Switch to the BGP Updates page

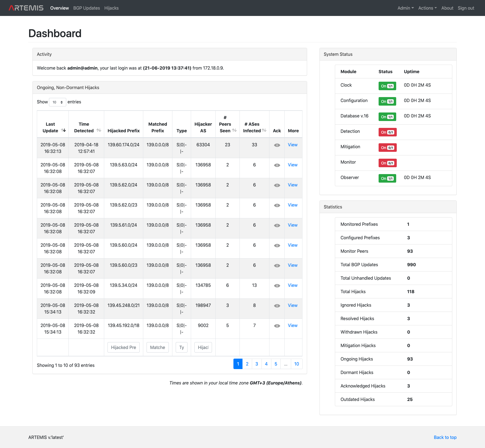pyautogui.click(x=86, y=8)
